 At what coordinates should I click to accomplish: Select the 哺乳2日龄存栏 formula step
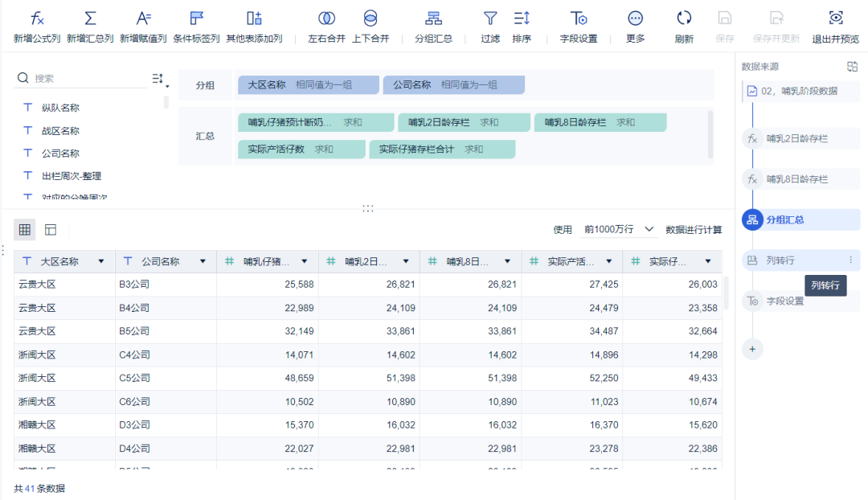click(x=800, y=138)
